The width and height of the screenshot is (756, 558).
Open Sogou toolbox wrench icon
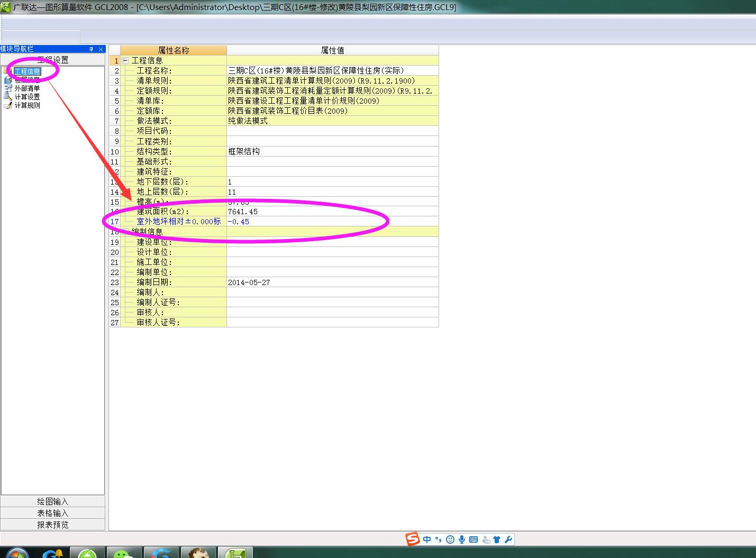(x=508, y=539)
